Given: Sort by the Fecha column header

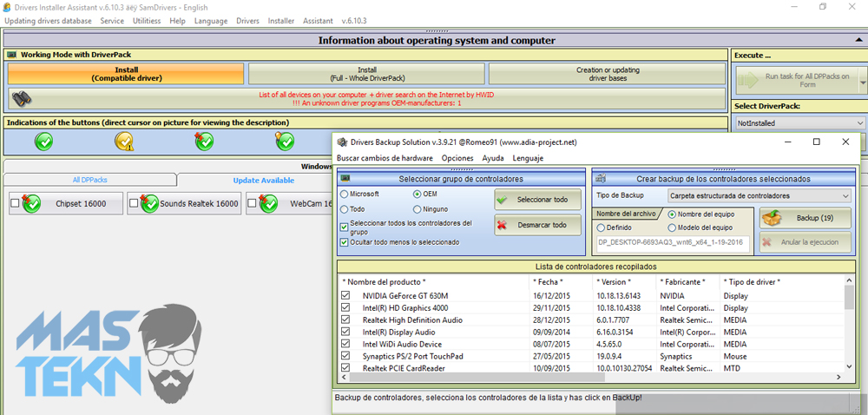Looking at the screenshot, I should (x=548, y=281).
